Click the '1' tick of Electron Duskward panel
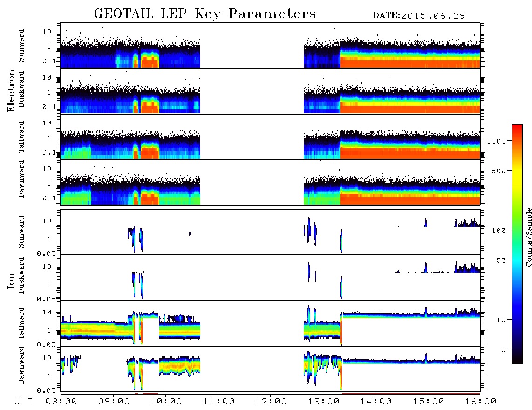The width and height of the screenshot is (532, 410). [x=49, y=92]
